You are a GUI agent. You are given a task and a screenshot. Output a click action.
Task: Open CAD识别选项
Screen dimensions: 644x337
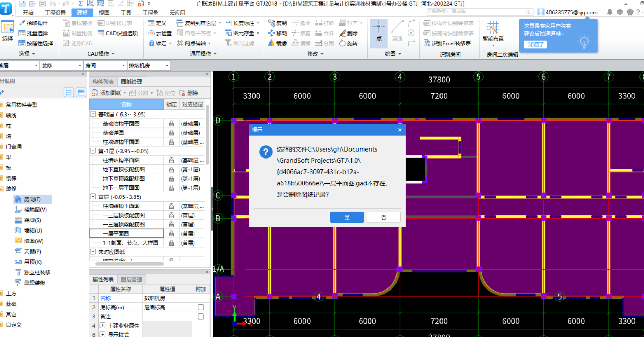118,33
